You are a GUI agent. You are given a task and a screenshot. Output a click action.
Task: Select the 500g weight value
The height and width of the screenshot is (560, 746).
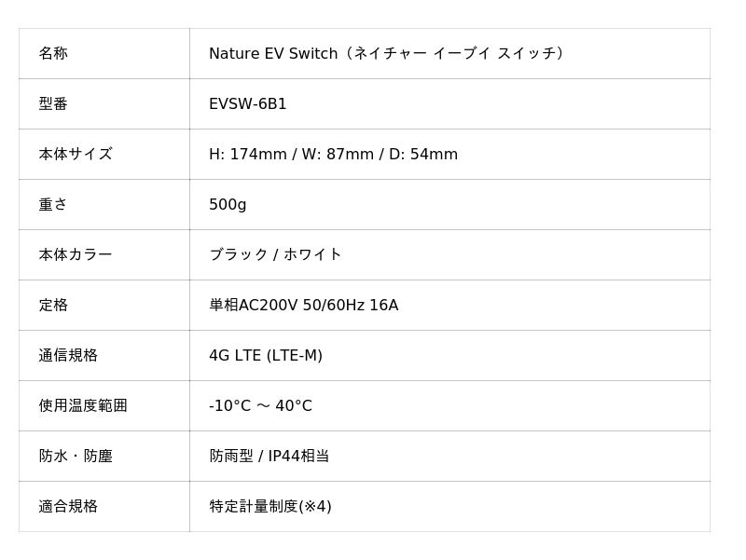tap(228, 205)
